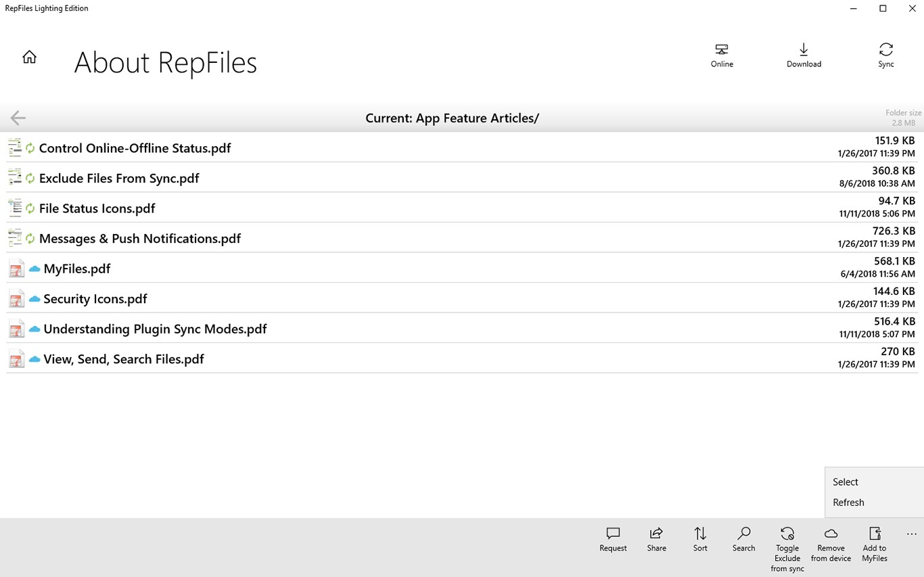Open Exclude Files From Sync.pdf

coord(119,179)
